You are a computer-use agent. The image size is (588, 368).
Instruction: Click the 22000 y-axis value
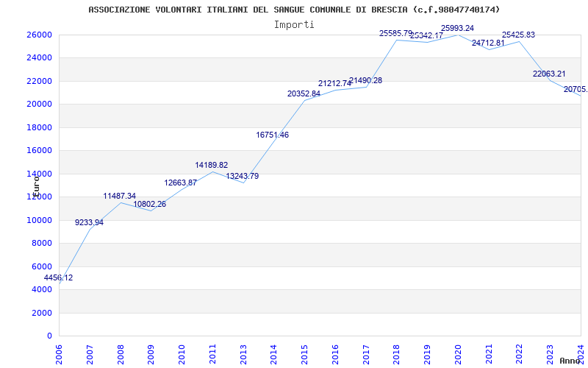39,81
